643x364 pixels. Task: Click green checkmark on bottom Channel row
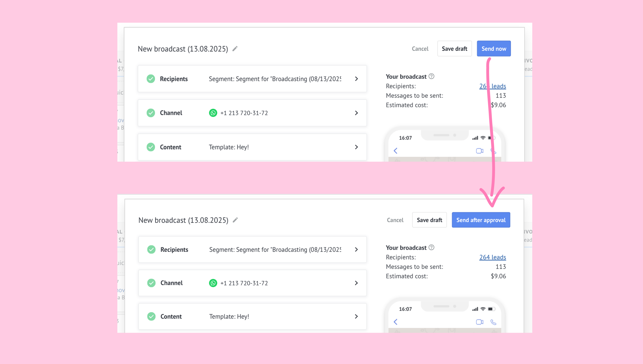click(151, 283)
